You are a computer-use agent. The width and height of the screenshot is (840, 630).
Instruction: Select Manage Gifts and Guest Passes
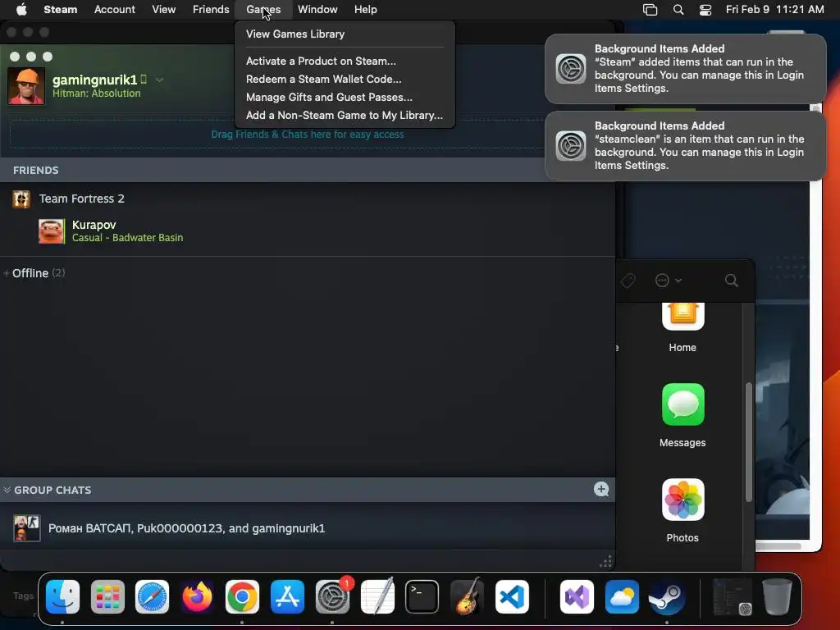(x=345, y=97)
